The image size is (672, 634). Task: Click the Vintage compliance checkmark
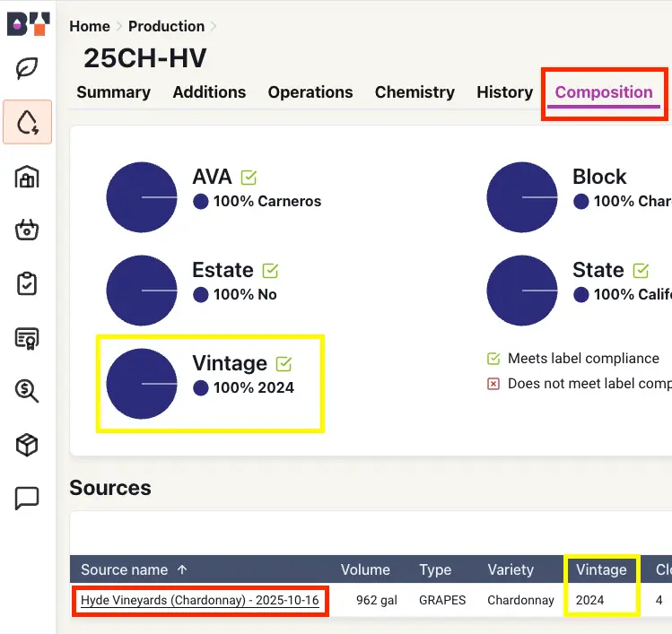point(284,364)
